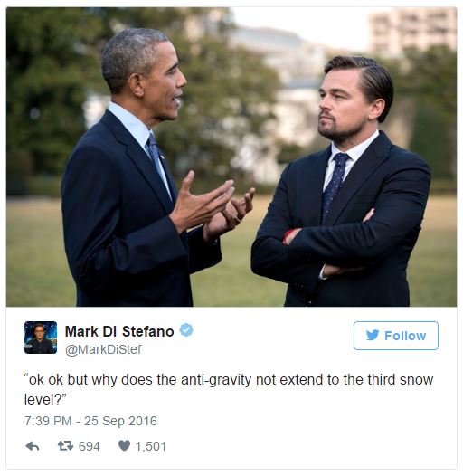Open the Mark Di Stefano name link
This screenshot has width=463, height=476.
click(x=119, y=331)
